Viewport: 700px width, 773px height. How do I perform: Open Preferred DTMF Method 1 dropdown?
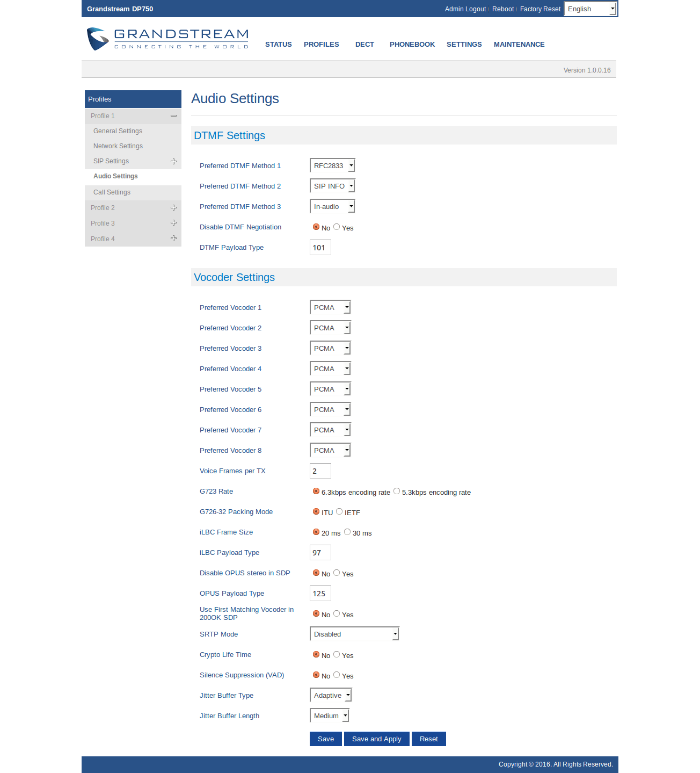[x=332, y=166]
